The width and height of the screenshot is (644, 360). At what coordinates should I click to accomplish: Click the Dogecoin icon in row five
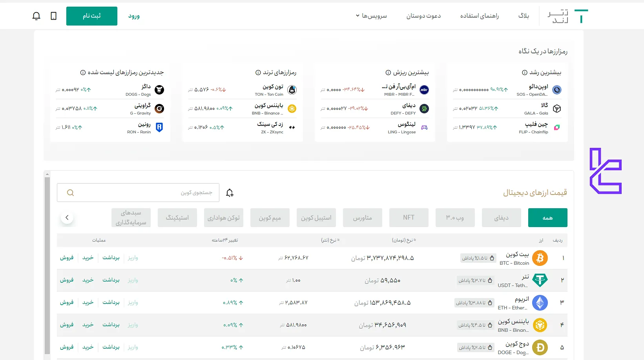coord(540,347)
